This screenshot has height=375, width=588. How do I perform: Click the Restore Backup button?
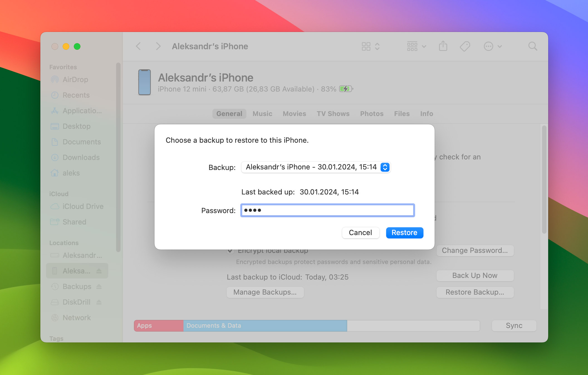[x=475, y=292]
